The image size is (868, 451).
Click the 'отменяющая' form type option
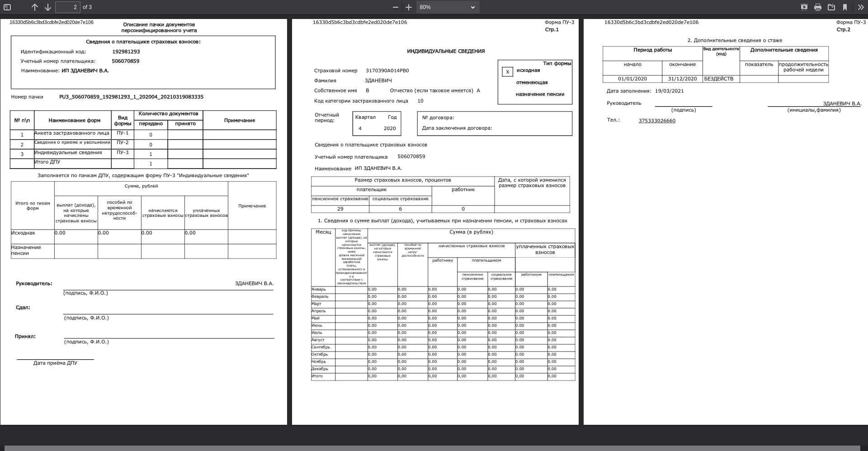[x=532, y=82]
